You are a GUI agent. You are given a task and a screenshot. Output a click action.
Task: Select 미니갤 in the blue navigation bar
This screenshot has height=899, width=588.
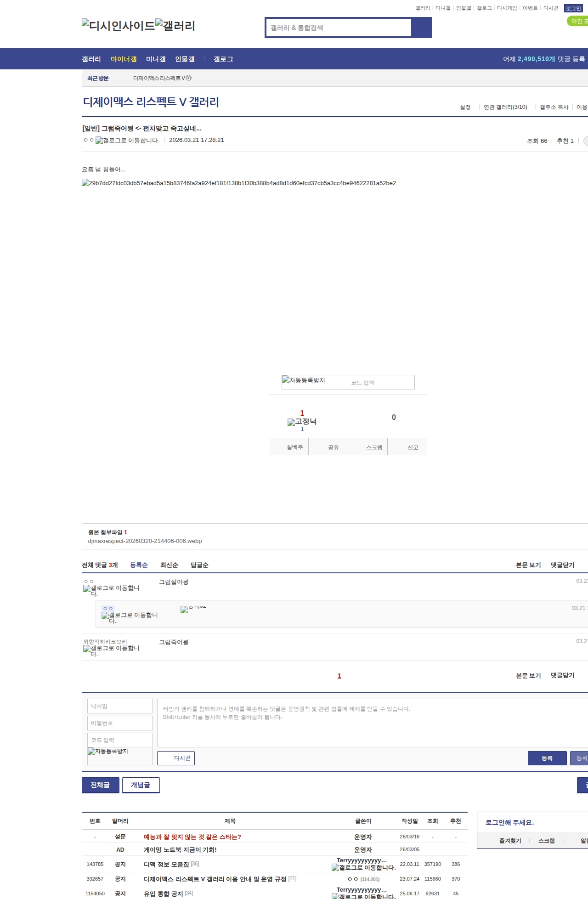click(156, 59)
